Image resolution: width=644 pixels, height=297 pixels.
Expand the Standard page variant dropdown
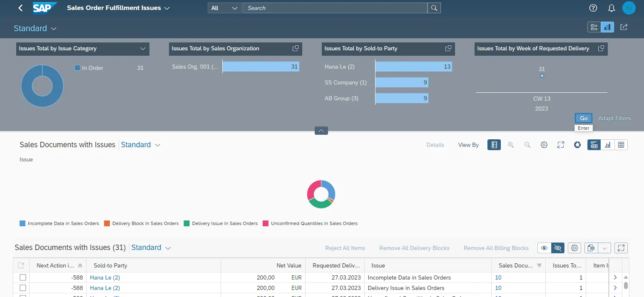[x=54, y=28]
